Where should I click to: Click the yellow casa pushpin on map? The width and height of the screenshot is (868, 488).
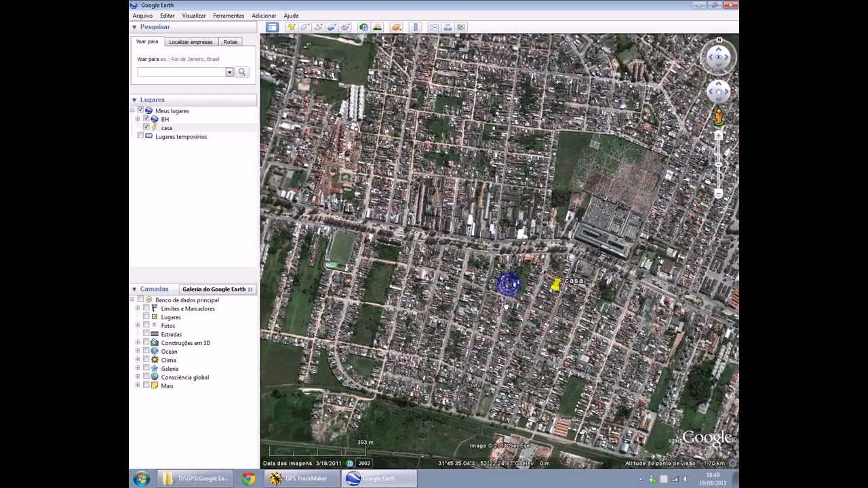click(555, 285)
